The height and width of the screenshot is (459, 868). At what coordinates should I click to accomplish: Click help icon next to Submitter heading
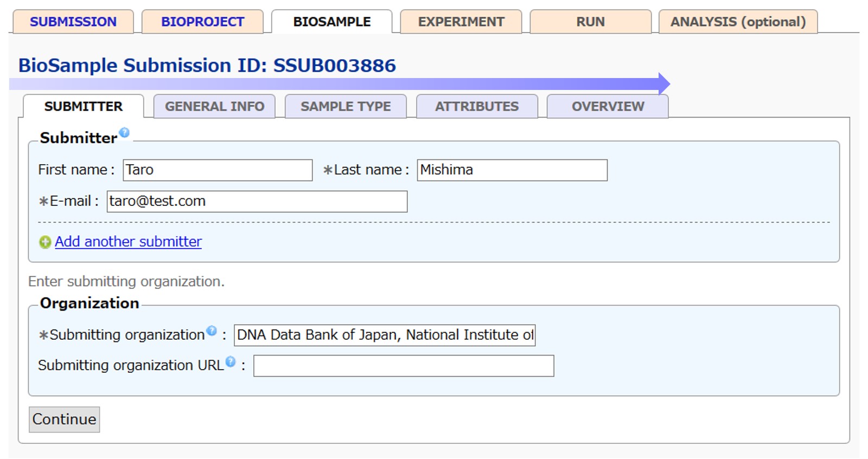coord(124,132)
